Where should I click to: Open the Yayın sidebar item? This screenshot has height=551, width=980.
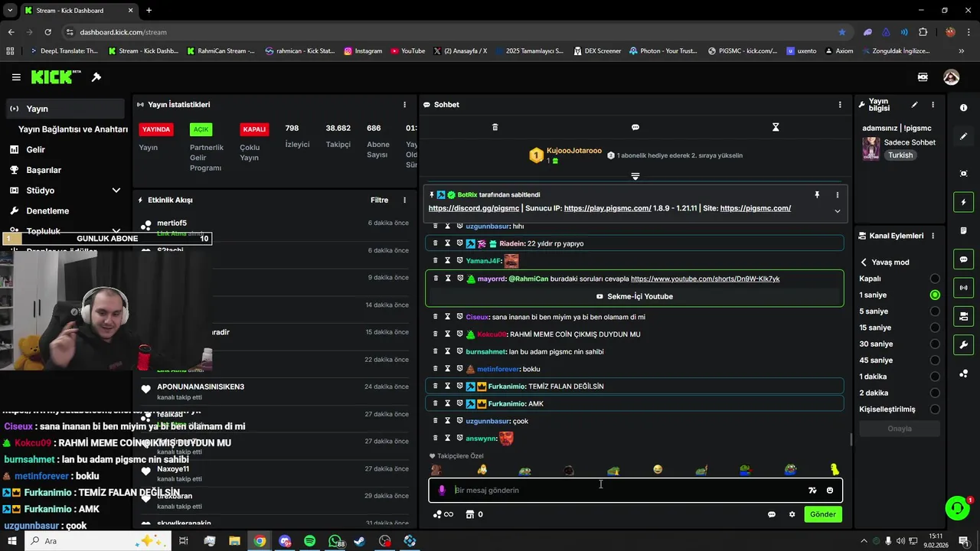[64, 109]
